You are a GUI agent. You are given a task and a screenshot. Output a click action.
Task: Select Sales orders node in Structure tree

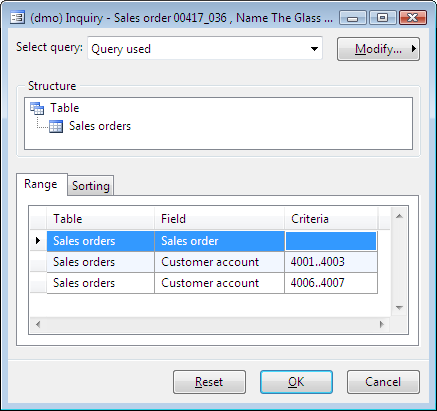pyautogui.click(x=100, y=126)
